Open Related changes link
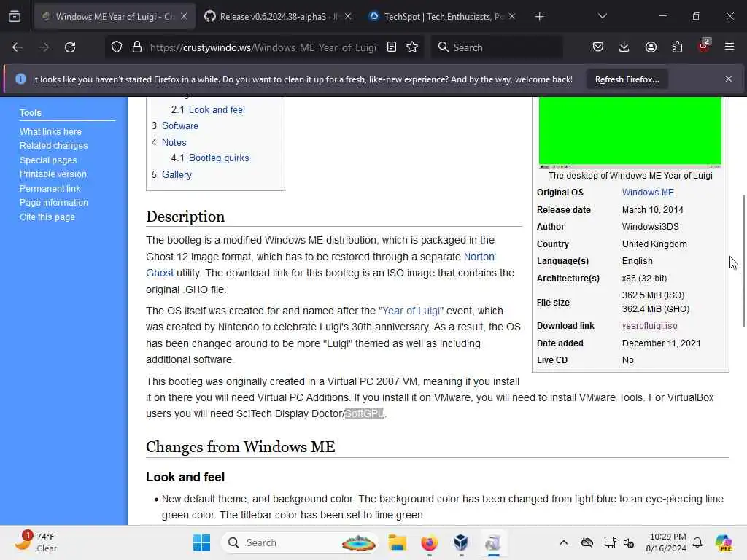Viewport: 747px width, 560px height. click(x=54, y=146)
